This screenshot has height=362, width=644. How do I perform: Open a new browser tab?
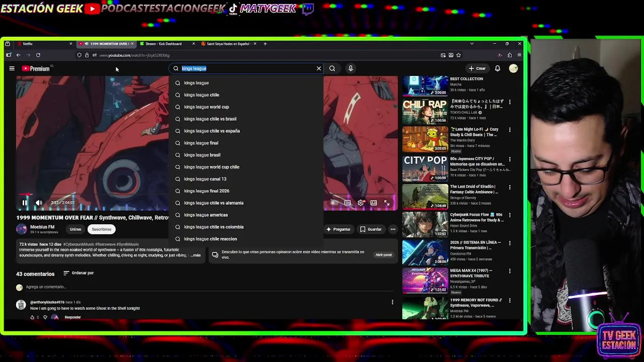265,44
